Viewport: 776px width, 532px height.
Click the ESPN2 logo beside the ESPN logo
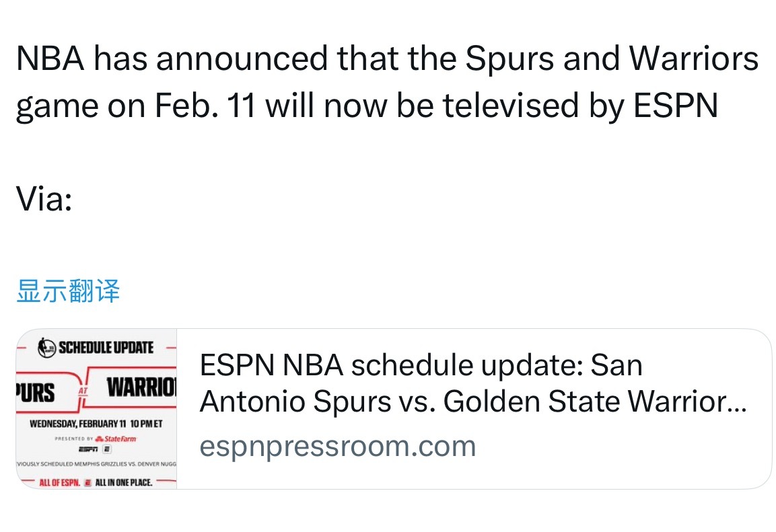pos(106,449)
